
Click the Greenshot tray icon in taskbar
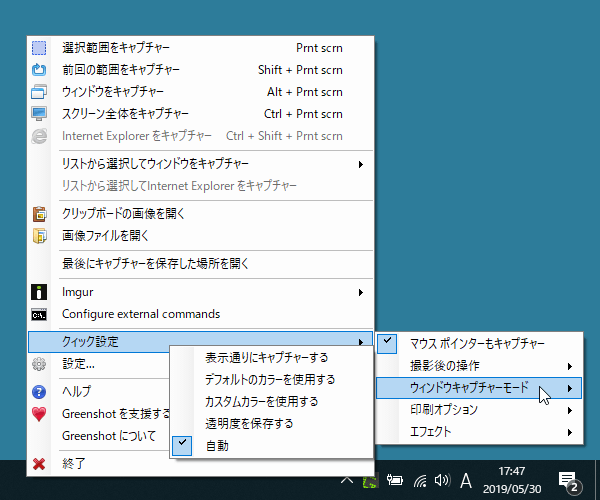pyautogui.click(x=370, y=481)
